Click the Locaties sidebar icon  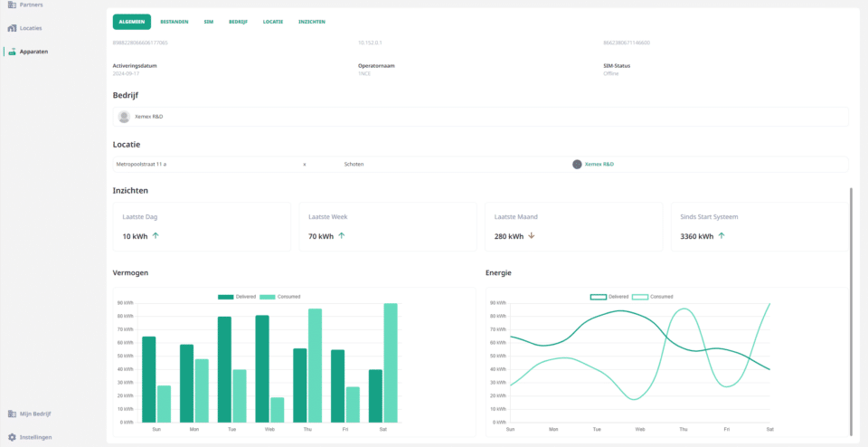click(x=12, y=28)
